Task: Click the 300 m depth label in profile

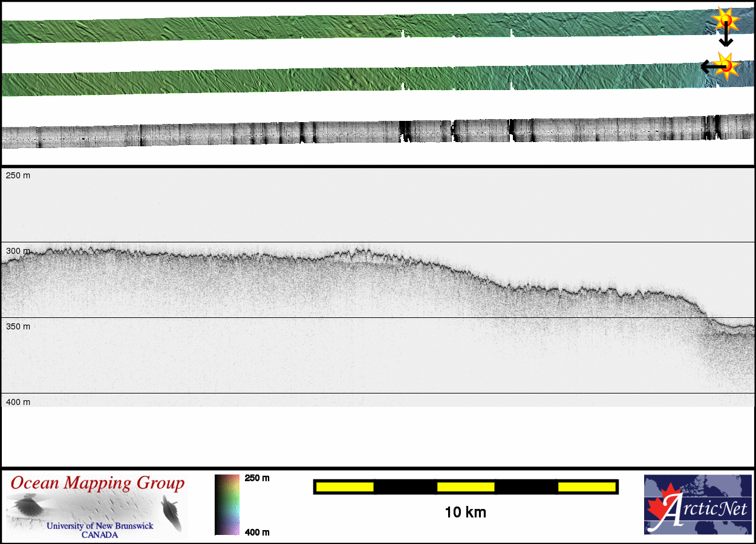Action: 18,251
